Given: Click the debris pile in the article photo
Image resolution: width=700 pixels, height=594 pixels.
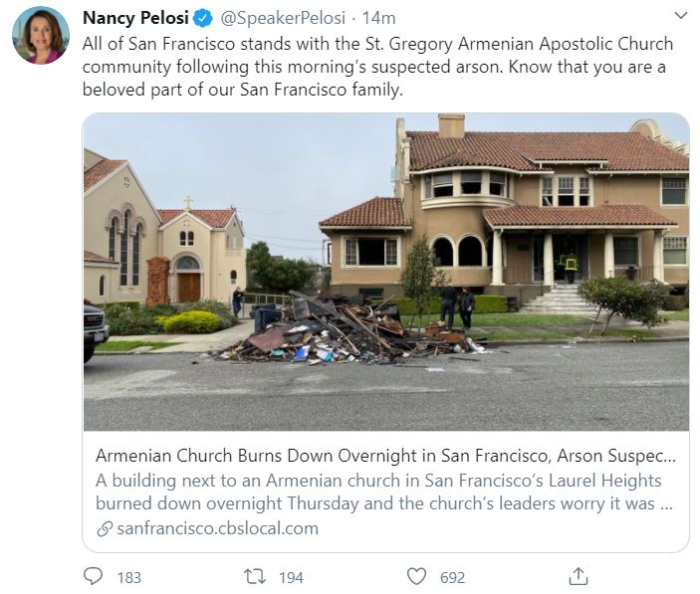Looking at the screenshot, I should pyautogui.click(x=339, y=333).
